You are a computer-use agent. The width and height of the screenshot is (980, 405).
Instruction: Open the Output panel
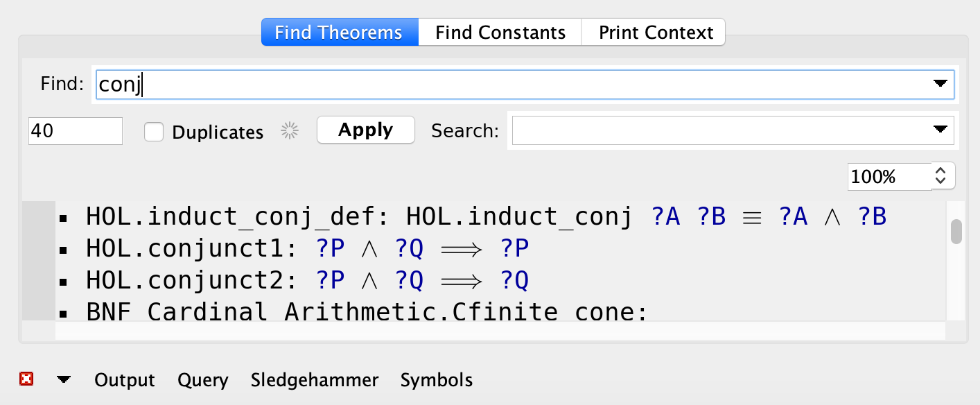pyautogui.click(x=123, y=380)
